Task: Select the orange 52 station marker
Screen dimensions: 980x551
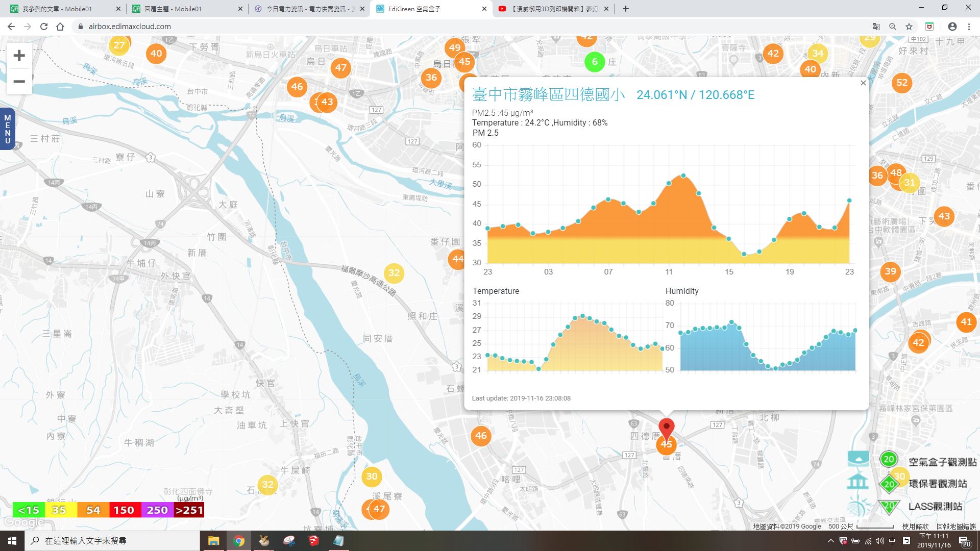Action: [902, 83]
